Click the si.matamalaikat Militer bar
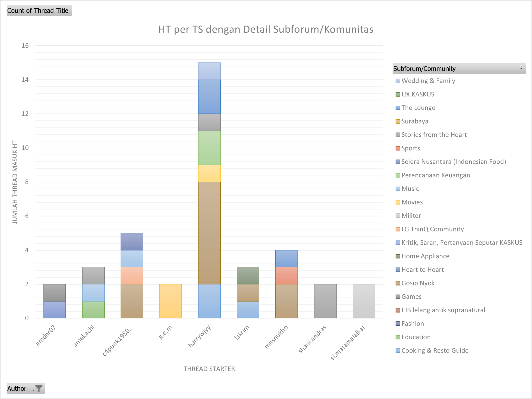 pos(364,301)
